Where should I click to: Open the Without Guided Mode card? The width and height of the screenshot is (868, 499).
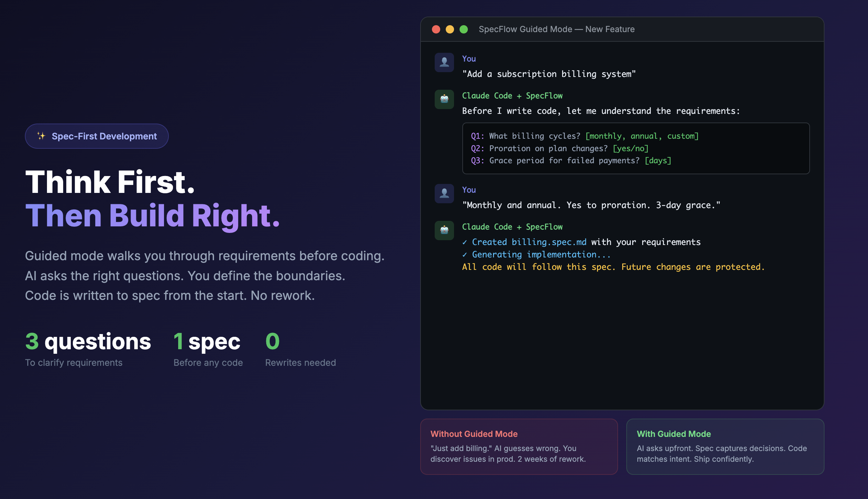coord(519,447)
